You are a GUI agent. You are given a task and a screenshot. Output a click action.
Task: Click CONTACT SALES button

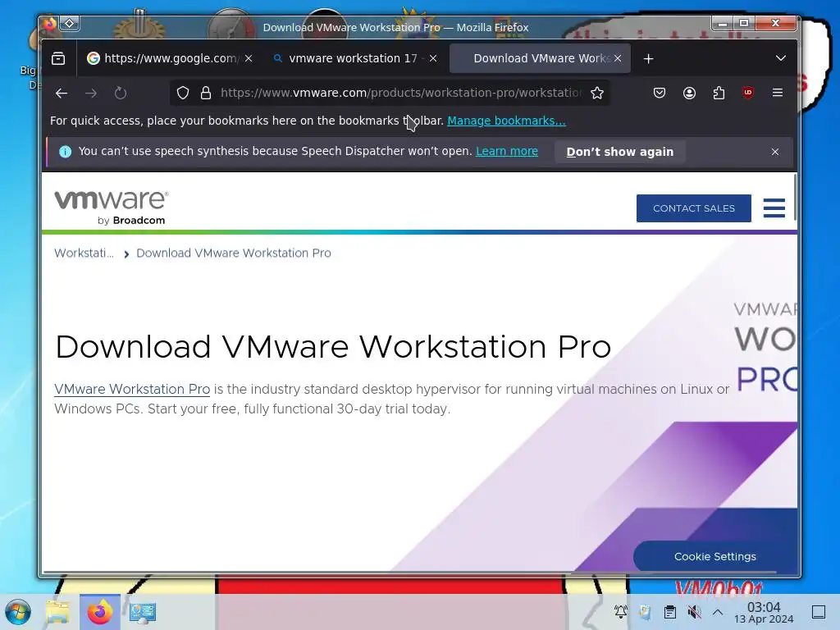click(694, 208)
